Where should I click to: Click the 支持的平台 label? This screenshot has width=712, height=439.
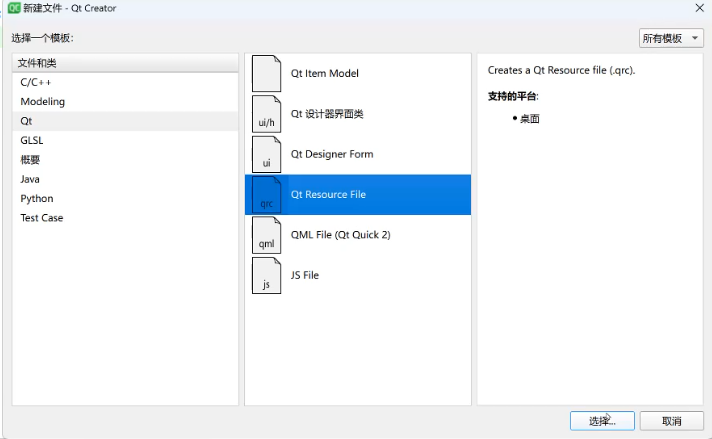pos(513,96)
